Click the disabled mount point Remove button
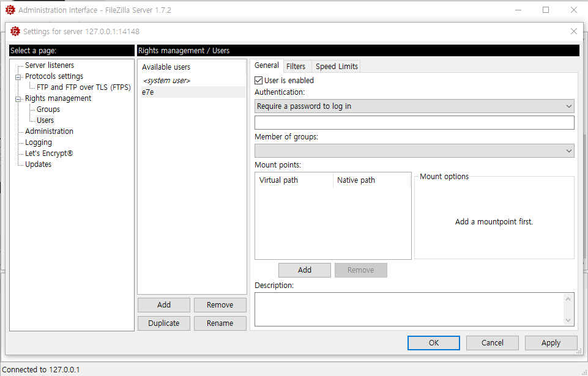The width and height of the screenshot is (588, 376). (x=361, y=270)
